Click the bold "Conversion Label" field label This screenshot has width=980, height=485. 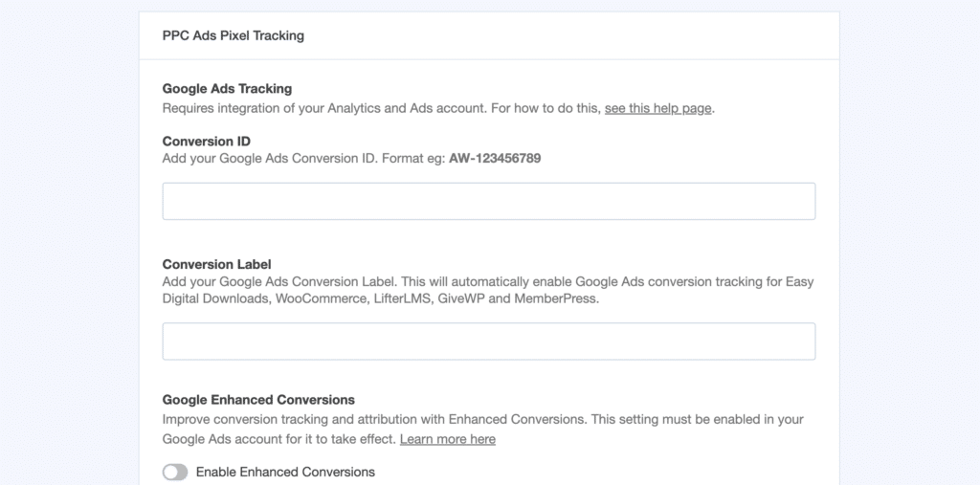click(x=217, y=264)
